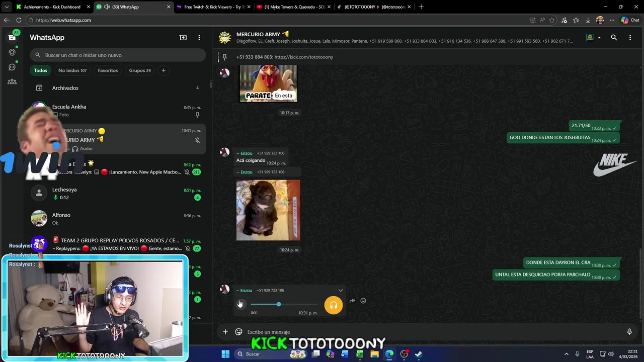Forward the Enzou voice message
644x362 pixels.
352,301
